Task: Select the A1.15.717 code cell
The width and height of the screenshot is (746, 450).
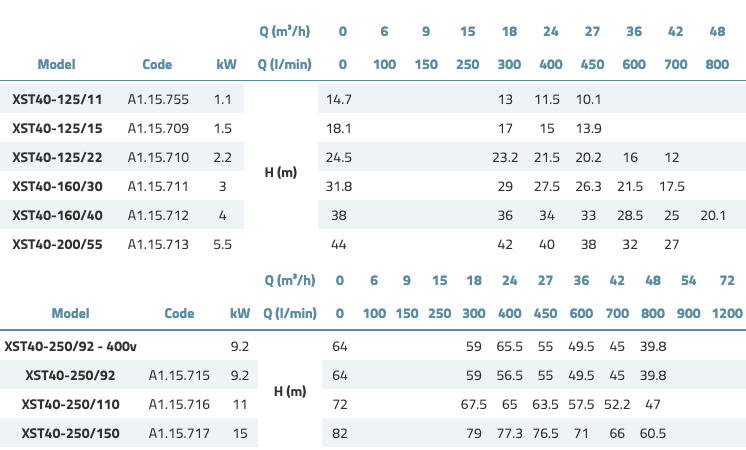Action: [x=178, y=434]
